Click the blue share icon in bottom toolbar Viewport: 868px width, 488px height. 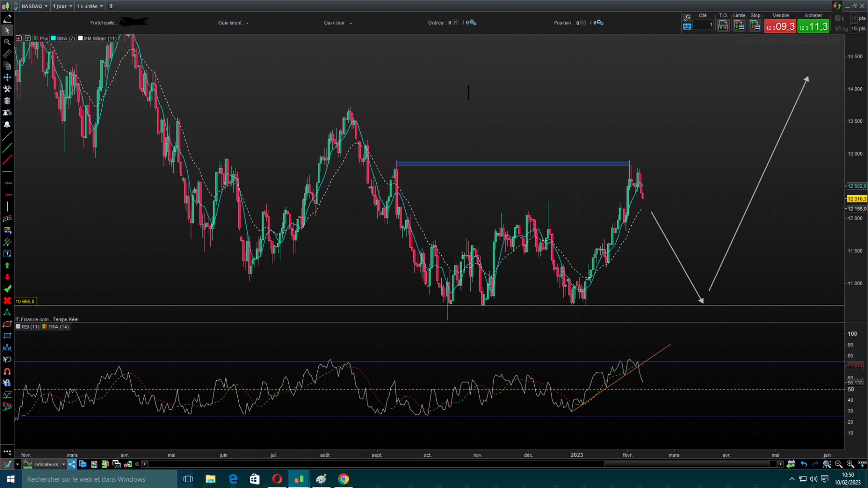coord(72,464)
